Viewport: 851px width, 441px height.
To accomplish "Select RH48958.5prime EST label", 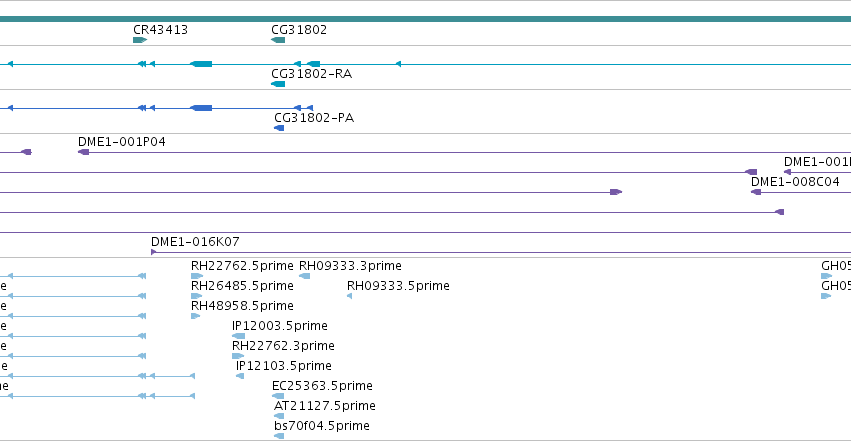I will coord(242,306).
